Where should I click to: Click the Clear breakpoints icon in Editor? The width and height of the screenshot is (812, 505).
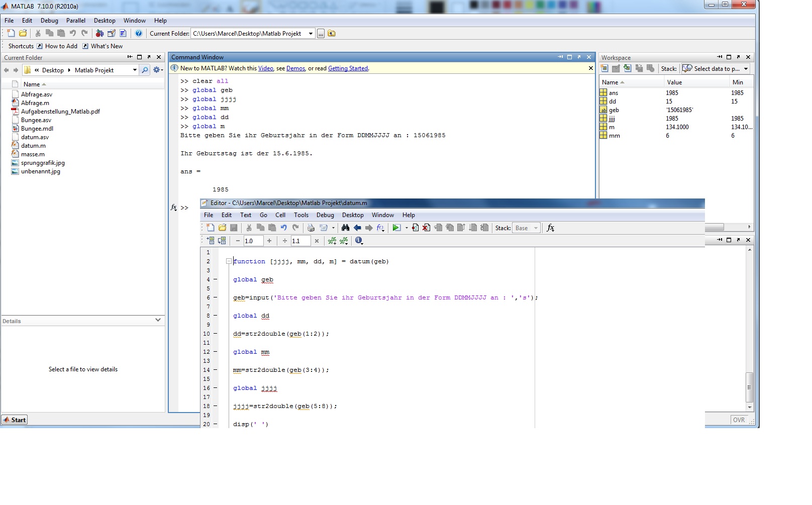point(426,228)
